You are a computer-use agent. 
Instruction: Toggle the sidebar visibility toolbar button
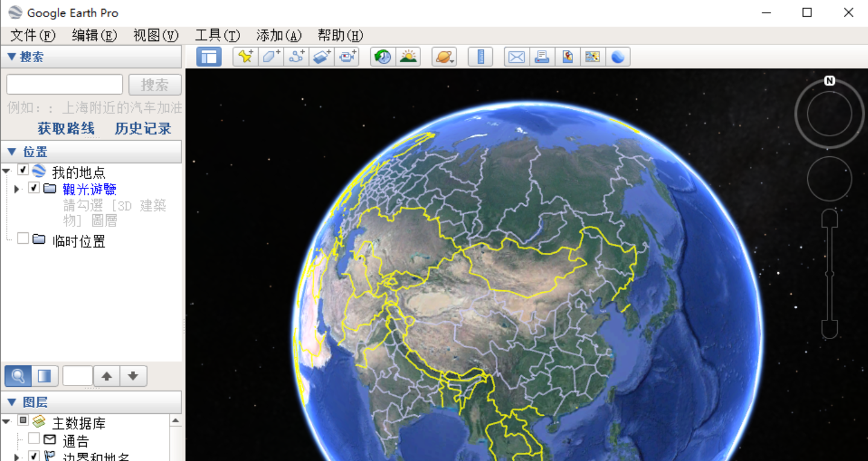209,57
